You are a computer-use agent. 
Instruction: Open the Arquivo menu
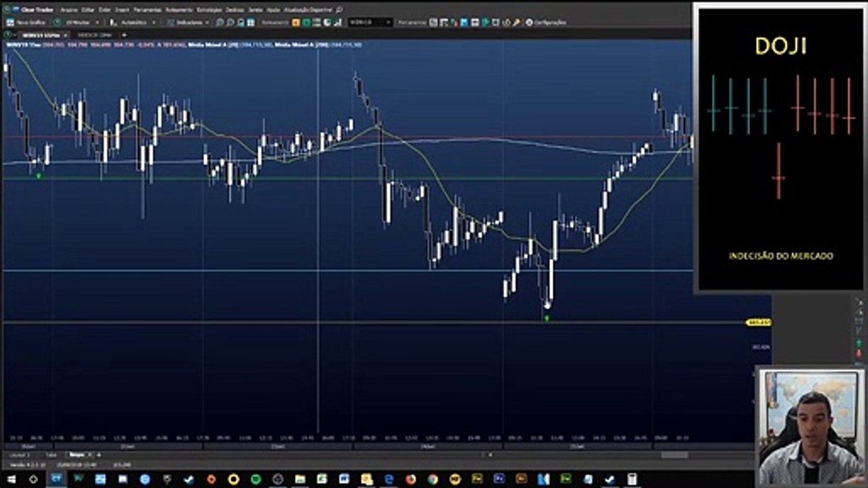tap(68, 10)
